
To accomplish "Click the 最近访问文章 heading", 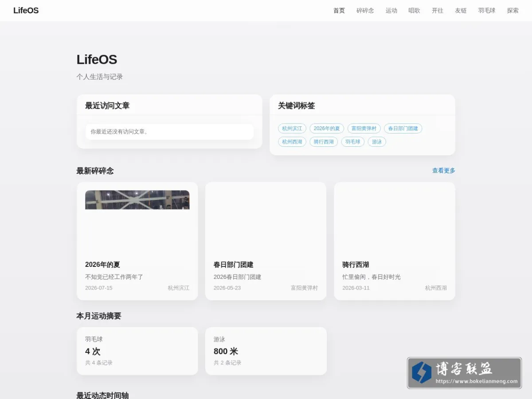I will pyautogui.click(x=107, y=106).
